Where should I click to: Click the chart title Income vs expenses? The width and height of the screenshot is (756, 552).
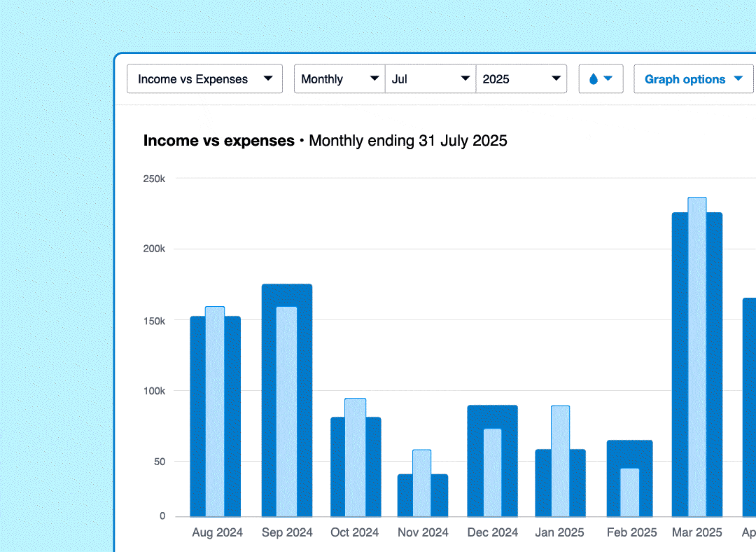(x=218, y=140)
